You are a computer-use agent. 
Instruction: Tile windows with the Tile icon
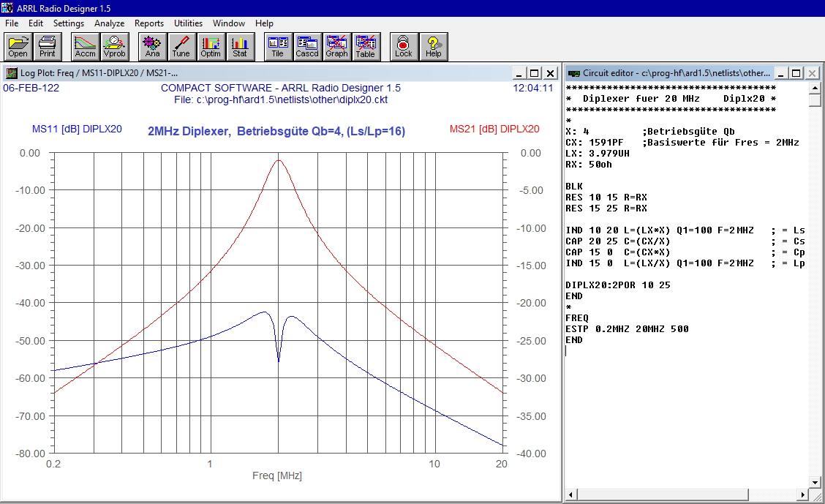tap(278, 46)
